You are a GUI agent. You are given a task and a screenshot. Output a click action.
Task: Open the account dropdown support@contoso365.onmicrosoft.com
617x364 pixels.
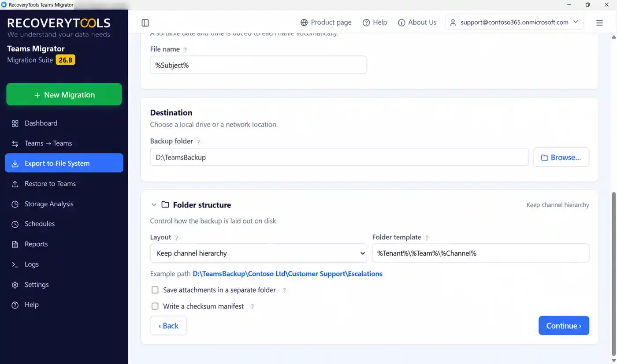pos(514,22)
